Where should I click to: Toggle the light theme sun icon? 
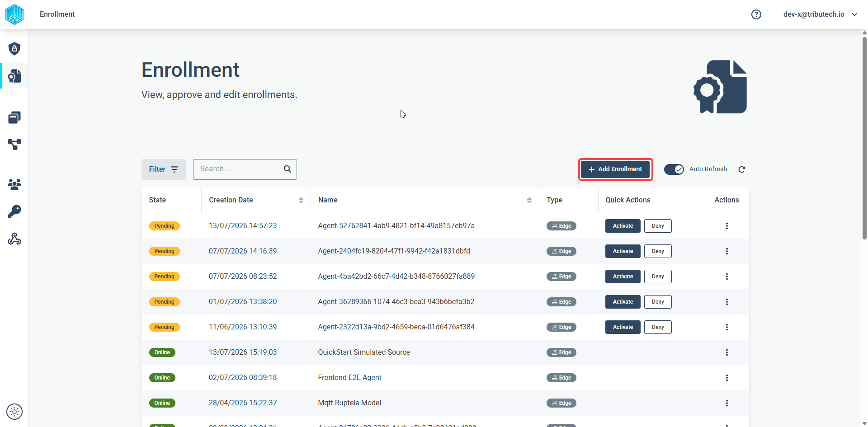pyautogui.click(x=14, y=412)
